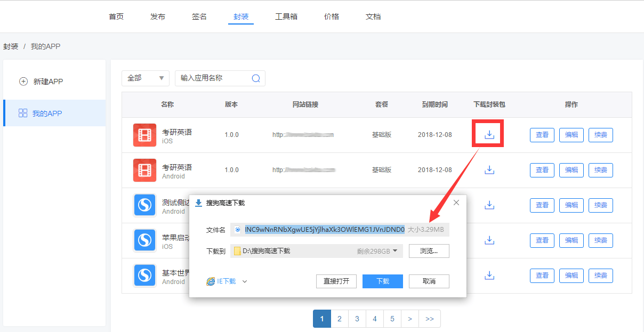Click 直接打开 in the dialog
Screen dimensions: 644x332
(x=336, y=281)
